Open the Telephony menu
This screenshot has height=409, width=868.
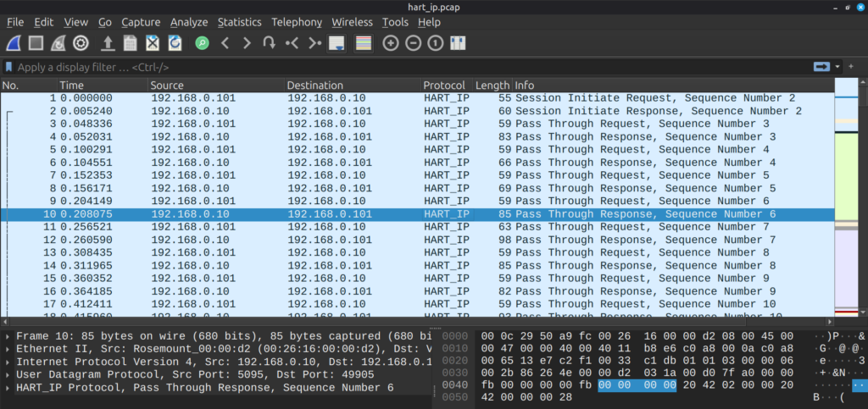pyautogui.click(x=296, y=22)
